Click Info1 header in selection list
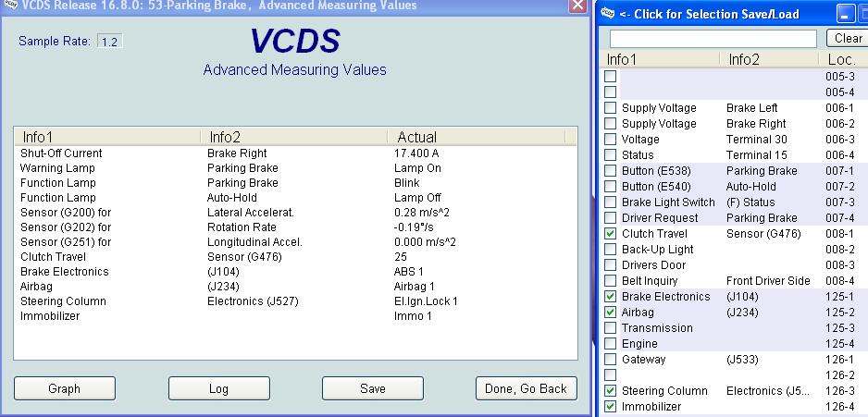Screen dimensions: 868x417 (659, 60)
